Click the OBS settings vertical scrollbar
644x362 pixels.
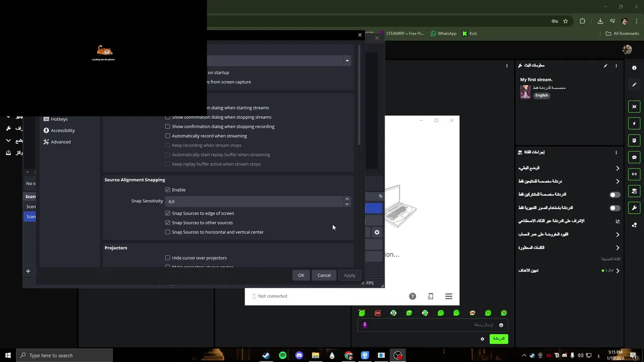click(x=359, y=96)
